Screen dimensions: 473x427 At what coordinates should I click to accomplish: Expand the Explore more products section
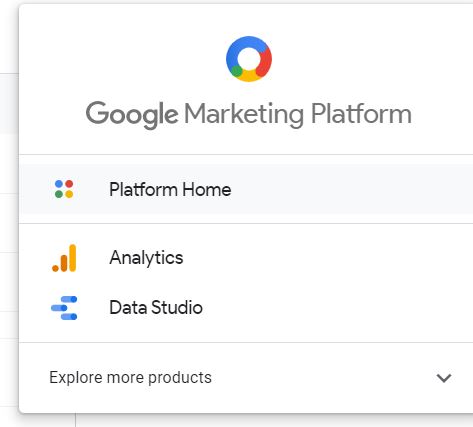pos(246,378)
